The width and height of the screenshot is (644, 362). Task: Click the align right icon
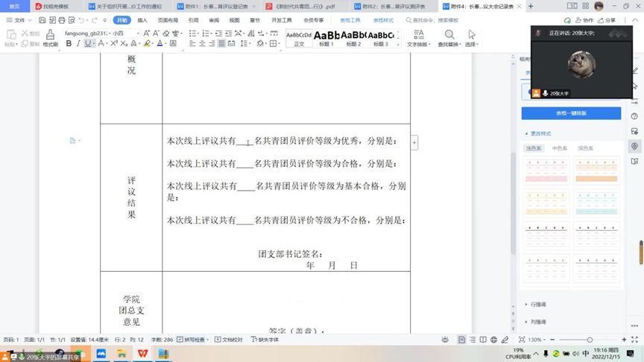coord(212,43)
